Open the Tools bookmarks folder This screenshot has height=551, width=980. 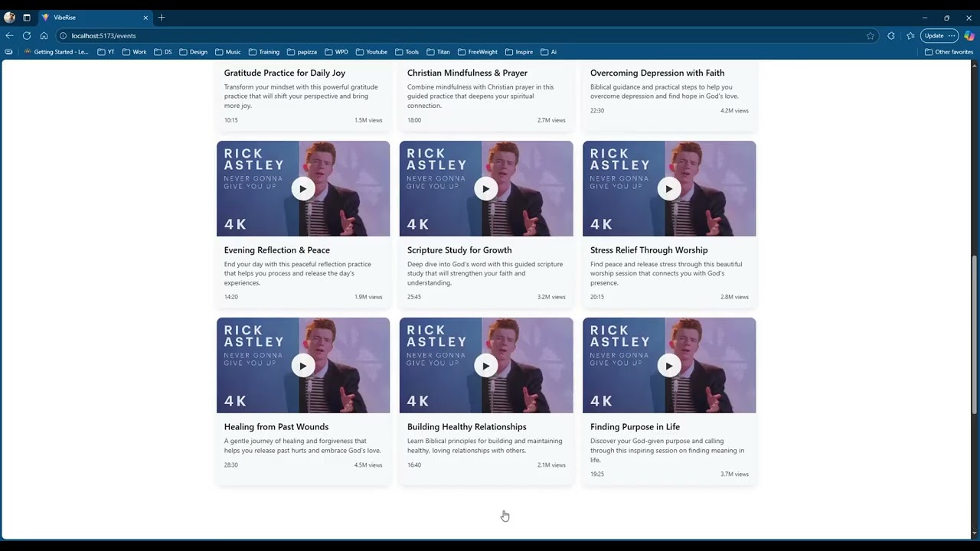click(x=407, y=52)
